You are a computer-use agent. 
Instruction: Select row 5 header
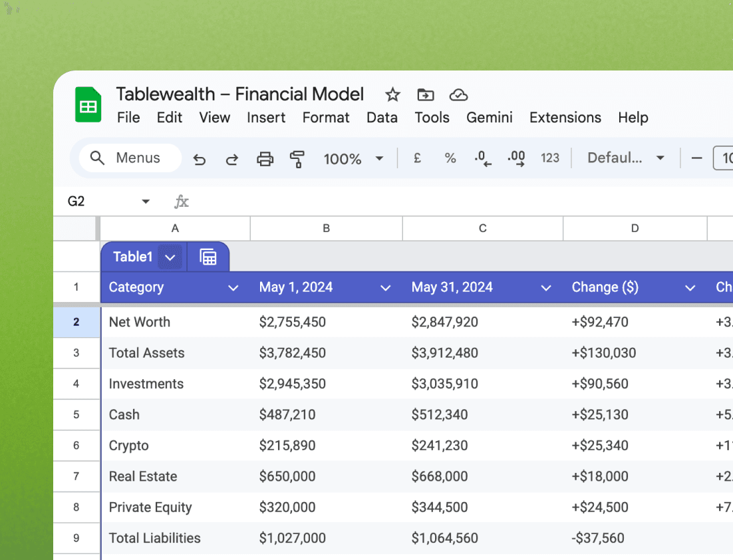76,414
